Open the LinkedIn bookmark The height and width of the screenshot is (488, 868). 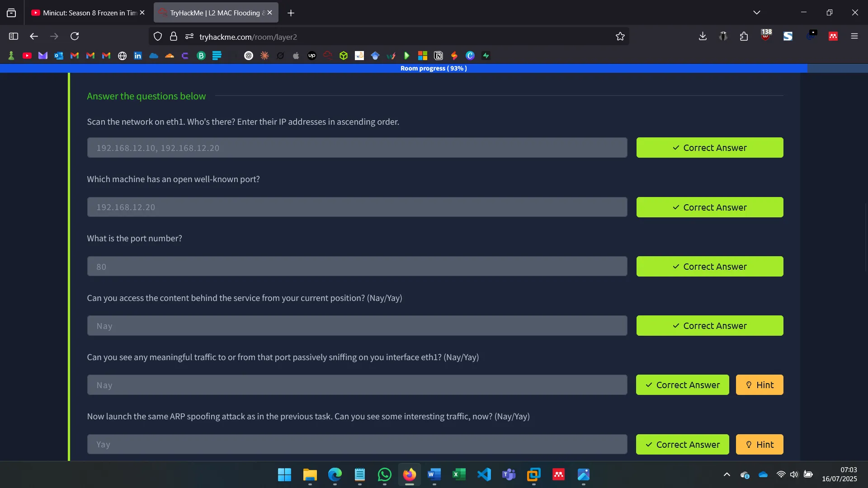(138, 56)
